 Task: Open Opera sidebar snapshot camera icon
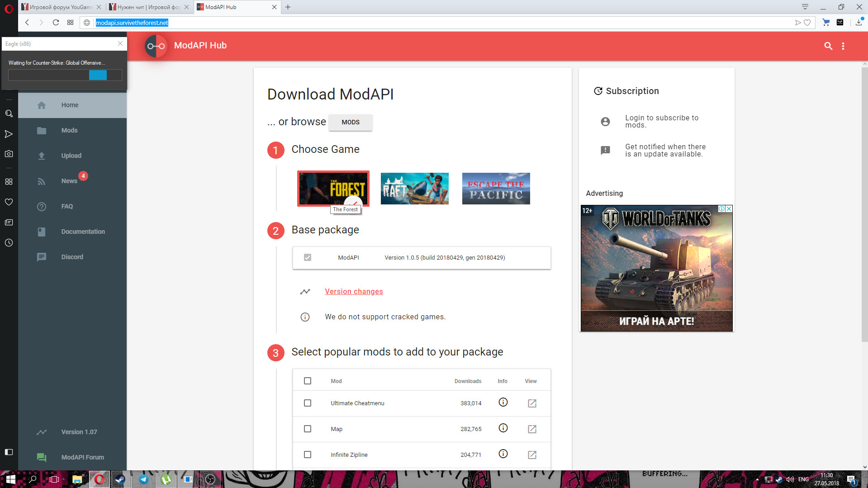(9, 154)
